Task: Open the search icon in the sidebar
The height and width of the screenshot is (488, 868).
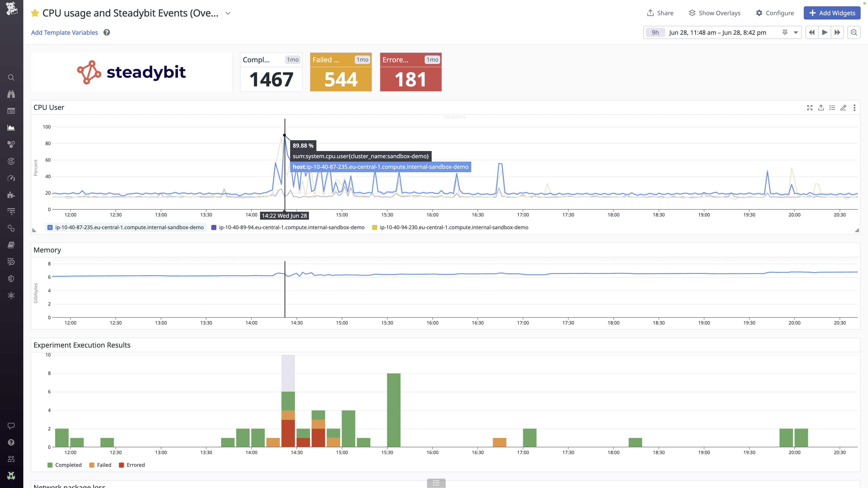Action: [x=11, y=78]
